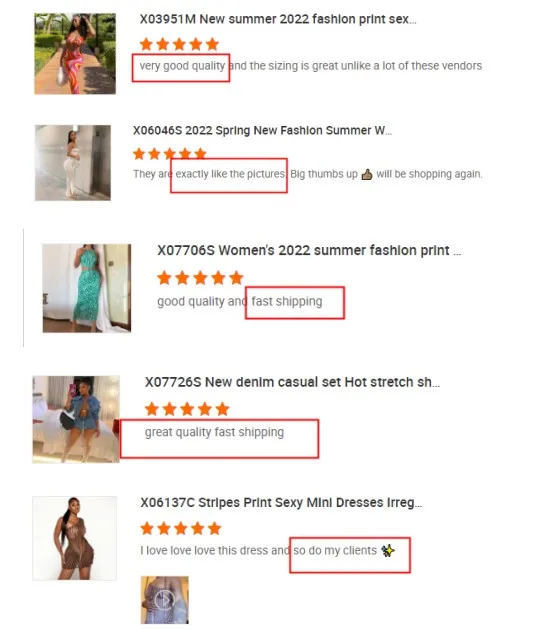Click the X03951M New summer 2022 title
537x630 pixels.
click(278, 19)
